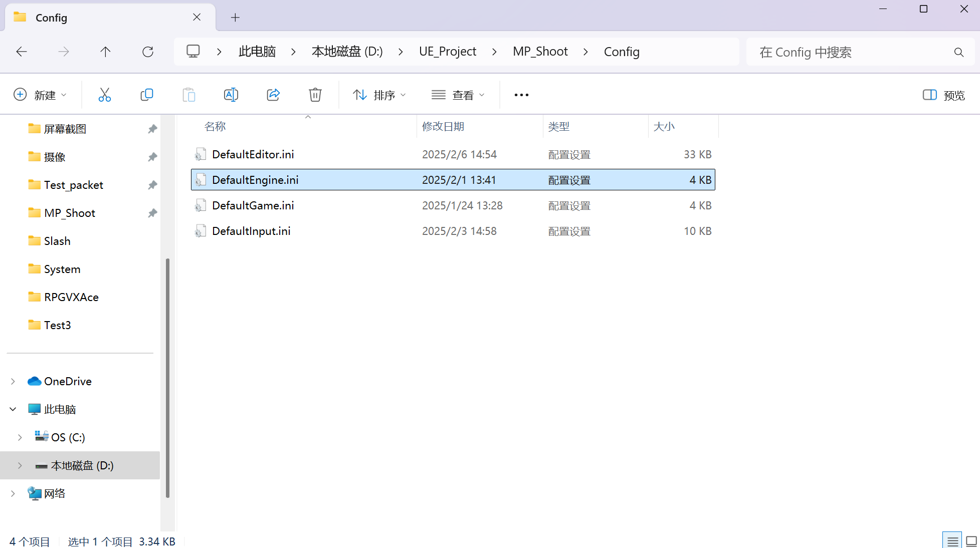980x548 pixels.
Task: Click UE_Project in the breadcrumb path
Action: [447, 52]
